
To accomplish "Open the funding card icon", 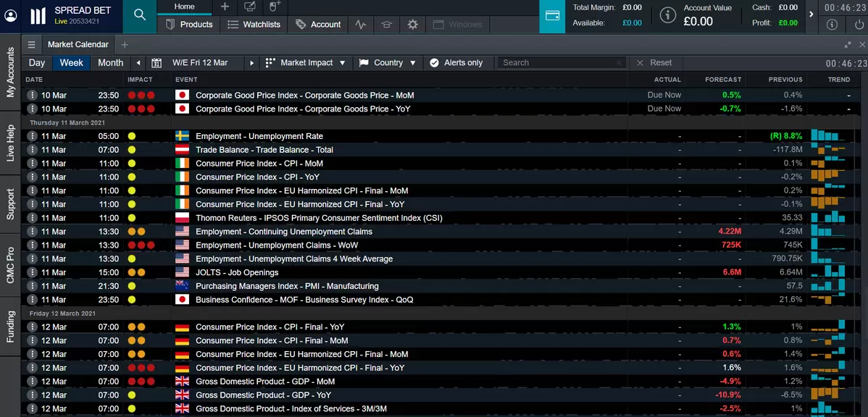I will (552, 16).
